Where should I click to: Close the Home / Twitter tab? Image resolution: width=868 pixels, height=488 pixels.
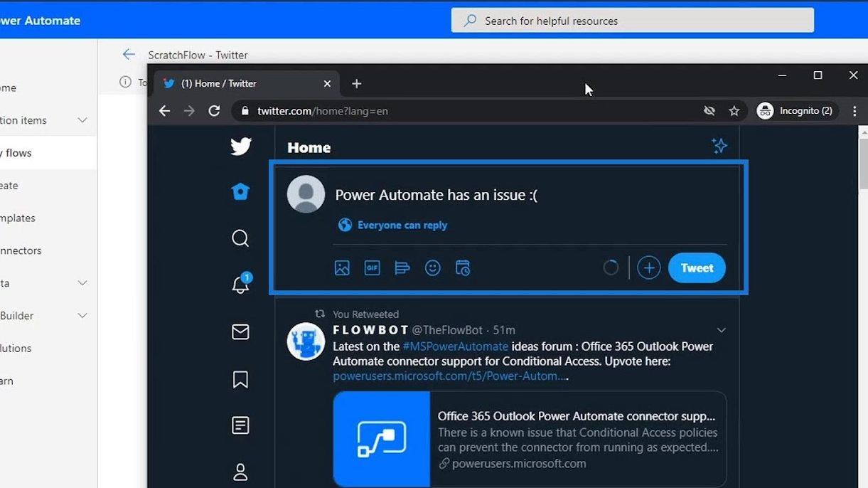coord(327,84)
